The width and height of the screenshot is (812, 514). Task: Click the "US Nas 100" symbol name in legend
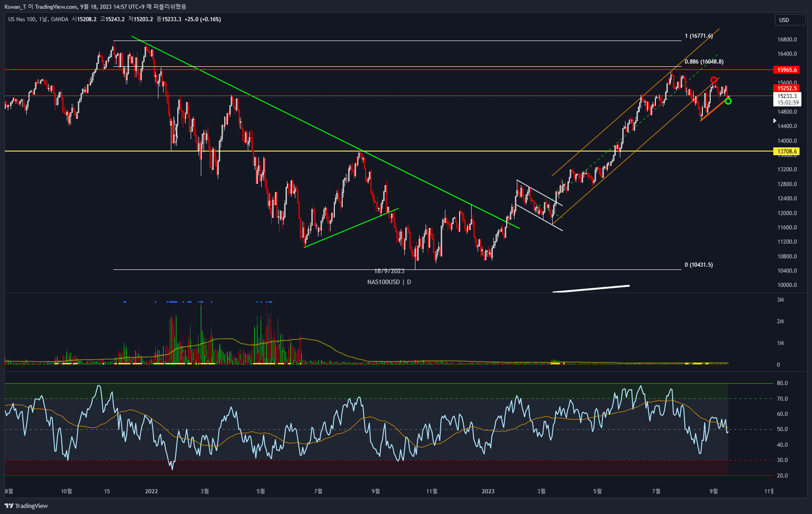point(22,19)
